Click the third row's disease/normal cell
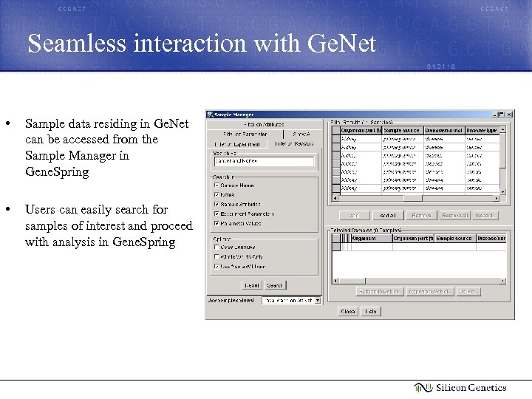532x399 pixels. [444, 155]
